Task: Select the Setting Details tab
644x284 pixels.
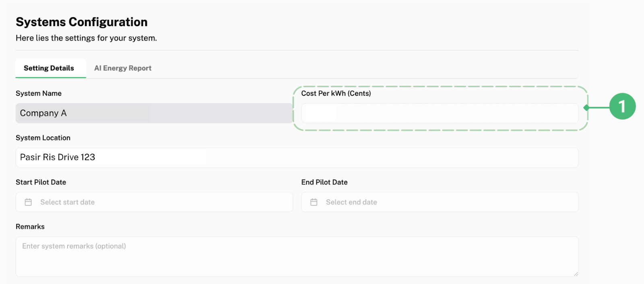Action: (x=49, y=68)
